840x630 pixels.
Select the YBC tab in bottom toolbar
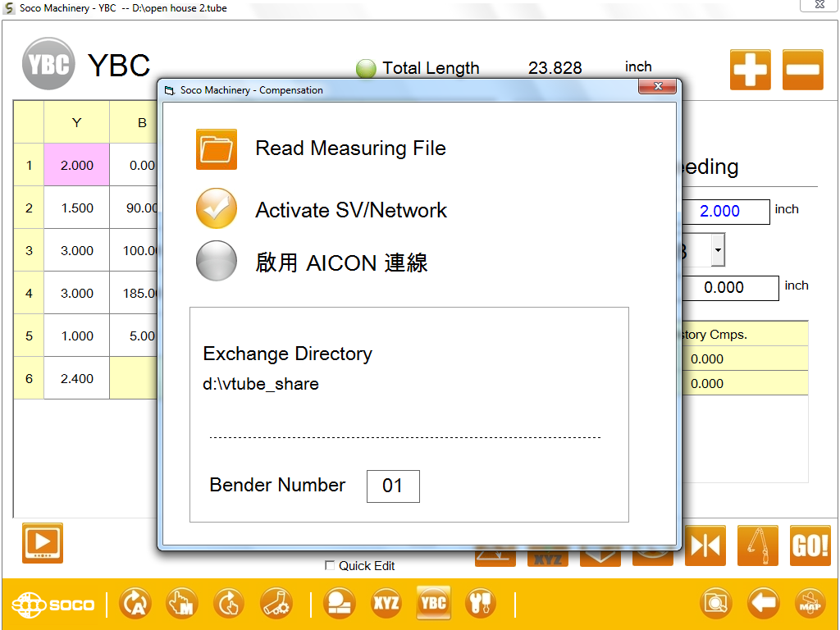[x=433, y=604]
